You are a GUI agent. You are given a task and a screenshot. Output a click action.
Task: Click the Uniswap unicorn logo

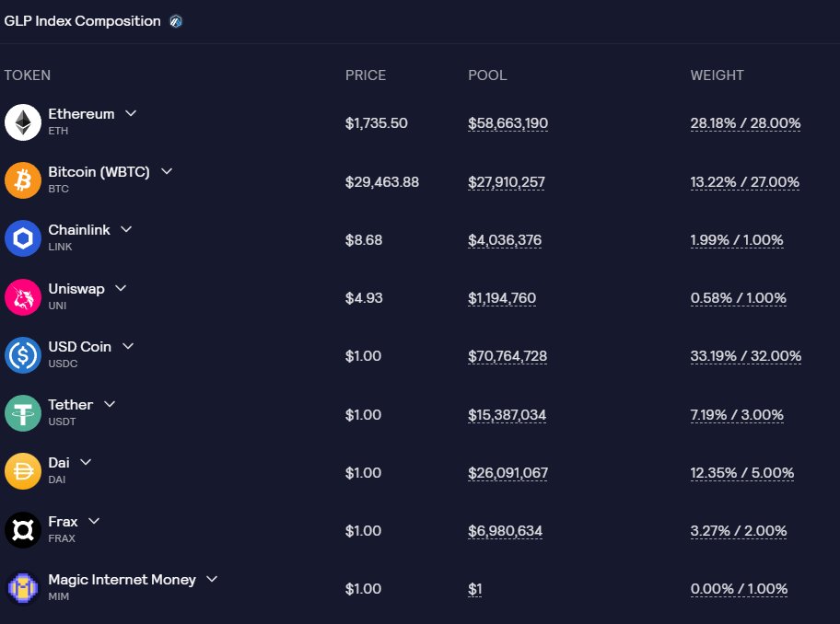tap(23, 297)
